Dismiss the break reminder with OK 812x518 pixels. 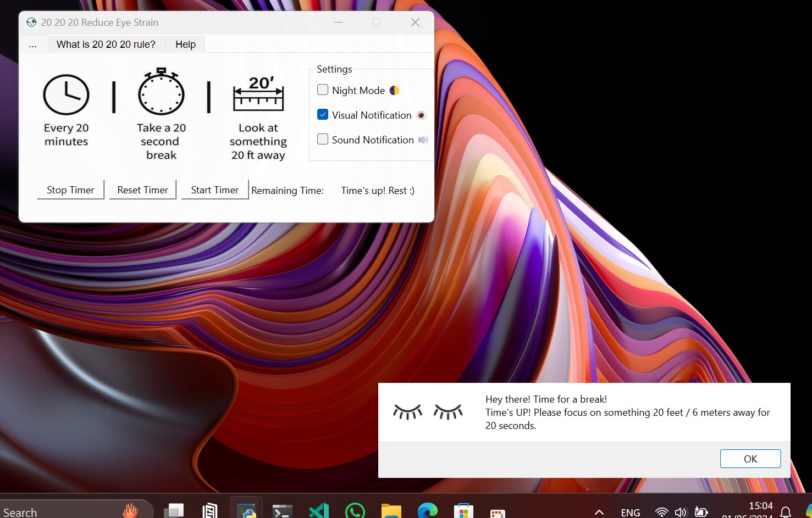click(750, 459)
